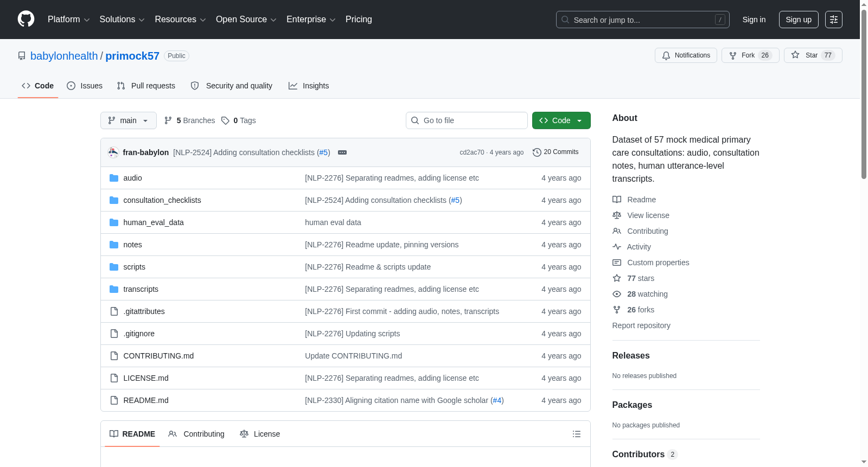Click the Search or jump to field

pos(643,20)
